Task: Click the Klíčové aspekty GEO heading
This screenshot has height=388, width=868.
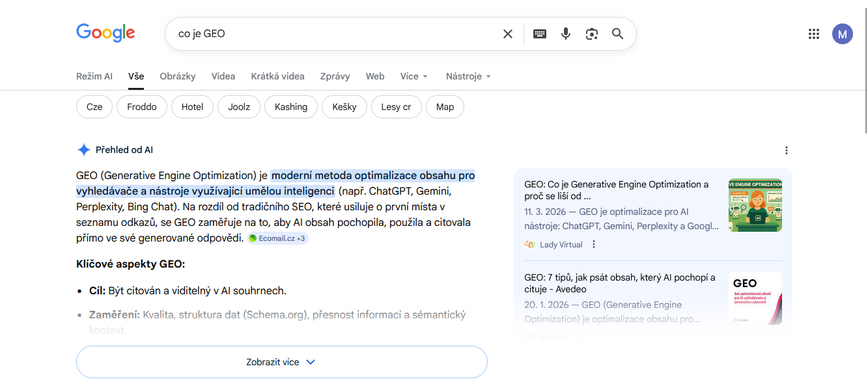Action: (131, 264)
